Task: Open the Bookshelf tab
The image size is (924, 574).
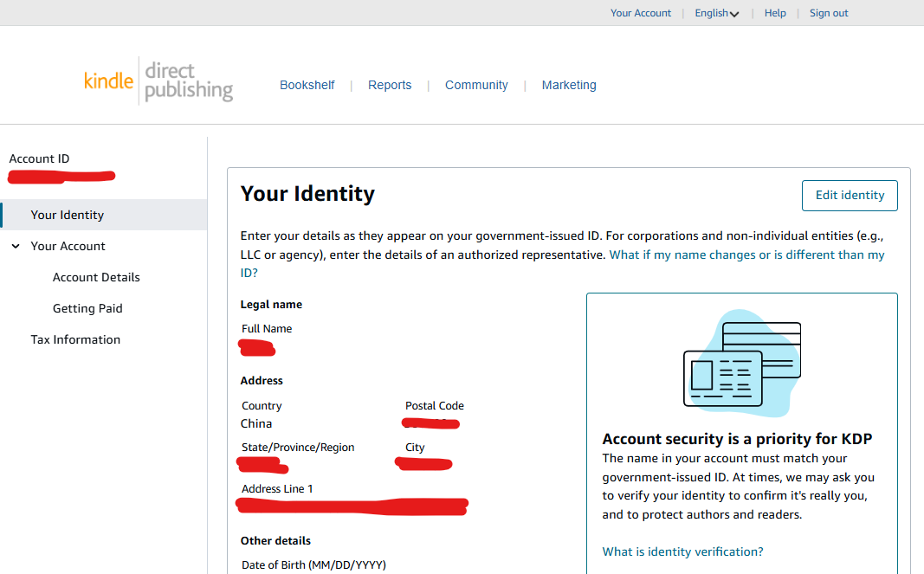Action: 307,85
